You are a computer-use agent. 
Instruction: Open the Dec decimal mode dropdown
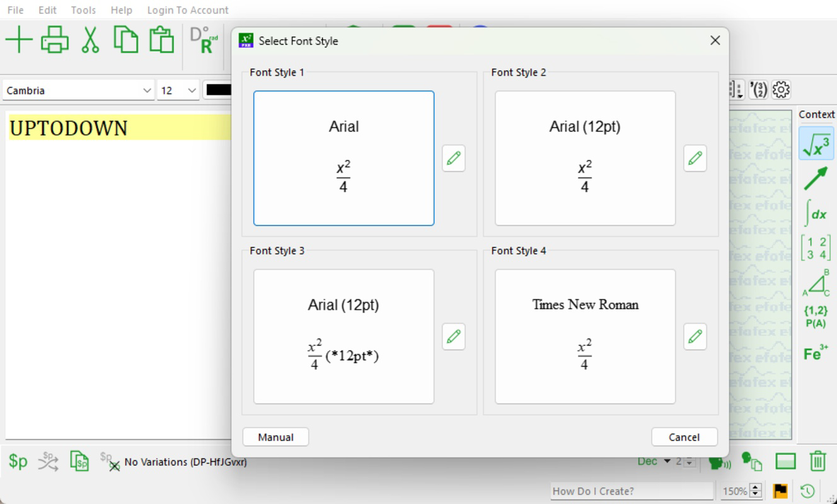coord(654,462)
